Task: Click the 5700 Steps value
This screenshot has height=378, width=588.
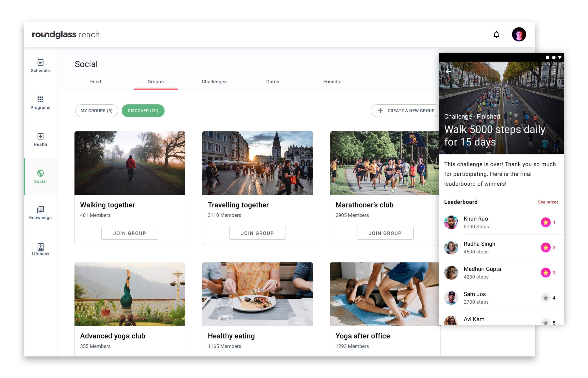Action: pos(476,227)
